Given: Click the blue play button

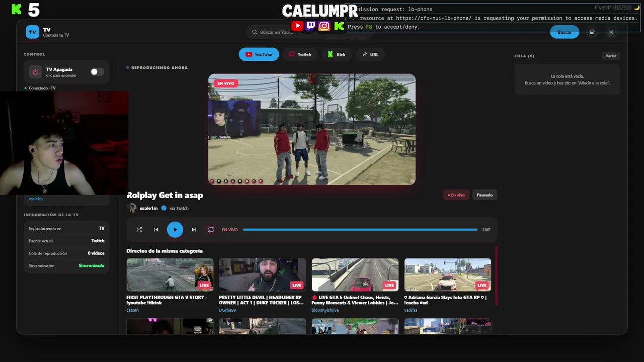Looking at the screenshot, I should (175, 230).
